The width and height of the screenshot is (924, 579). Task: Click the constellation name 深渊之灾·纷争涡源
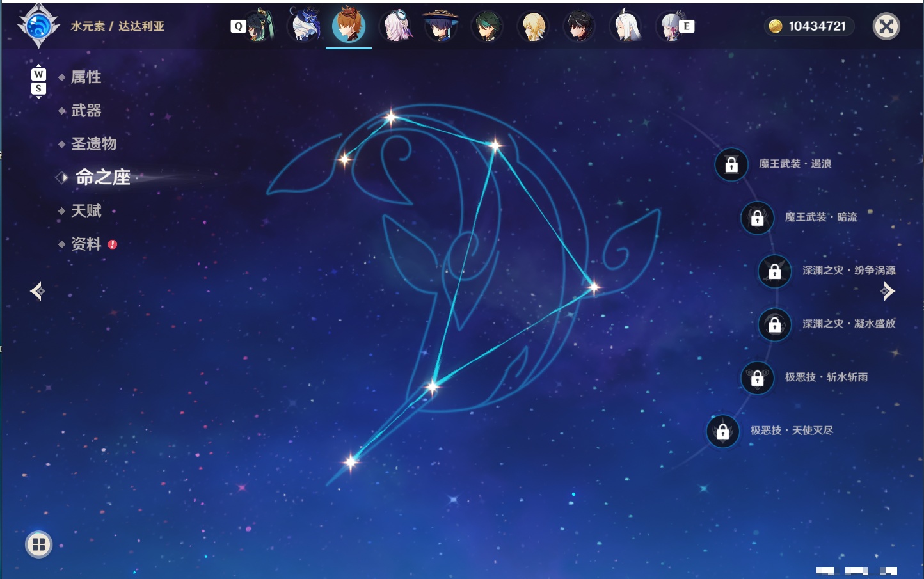849,271
